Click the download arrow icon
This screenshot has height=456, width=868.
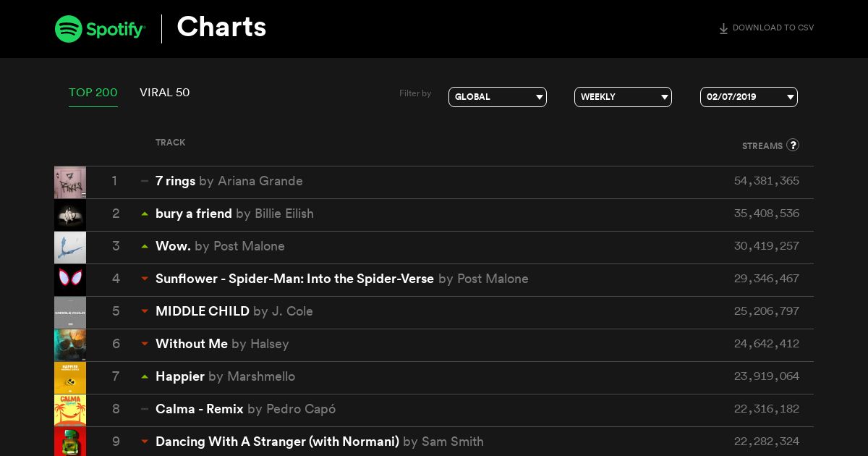tap(723, 29)
